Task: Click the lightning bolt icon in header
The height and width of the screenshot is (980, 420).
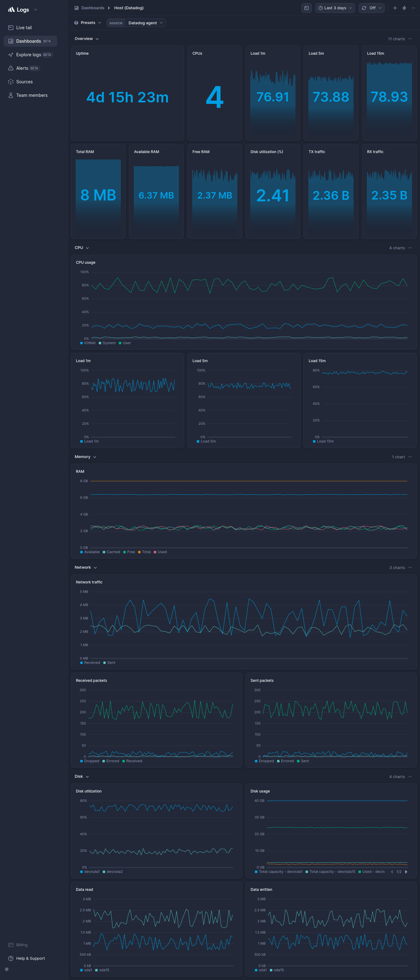Action: pos(404,8)
